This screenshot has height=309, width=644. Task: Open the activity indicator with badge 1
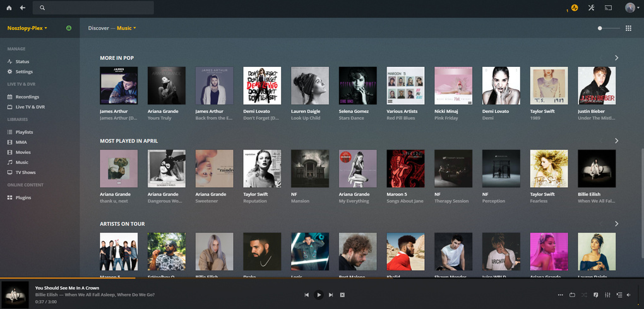(x=574, y=8)
